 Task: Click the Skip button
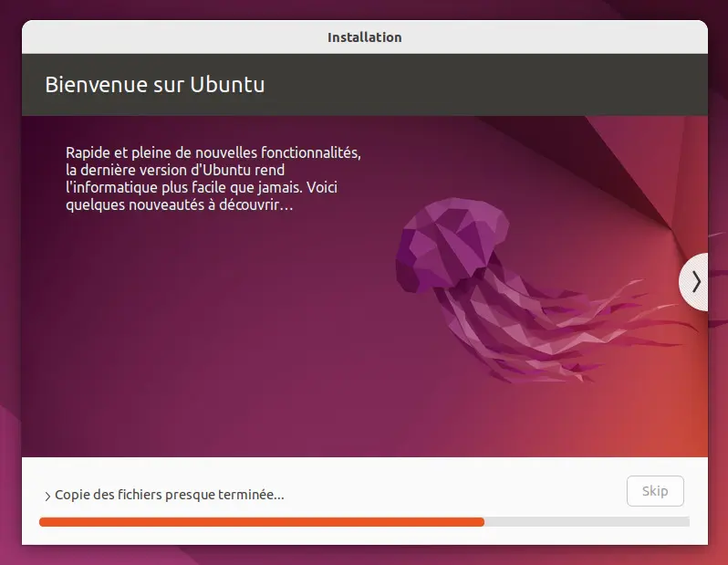point(655,491)
